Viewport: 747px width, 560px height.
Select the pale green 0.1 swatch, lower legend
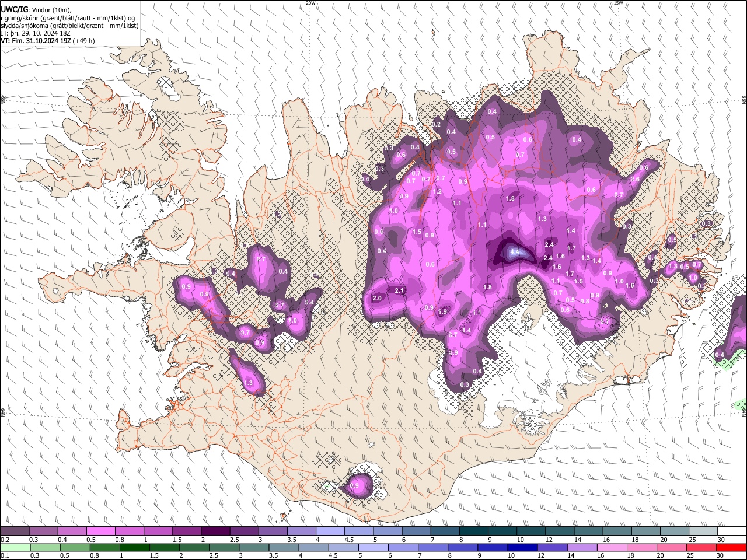pyautogui.click(x=15, y=547)
